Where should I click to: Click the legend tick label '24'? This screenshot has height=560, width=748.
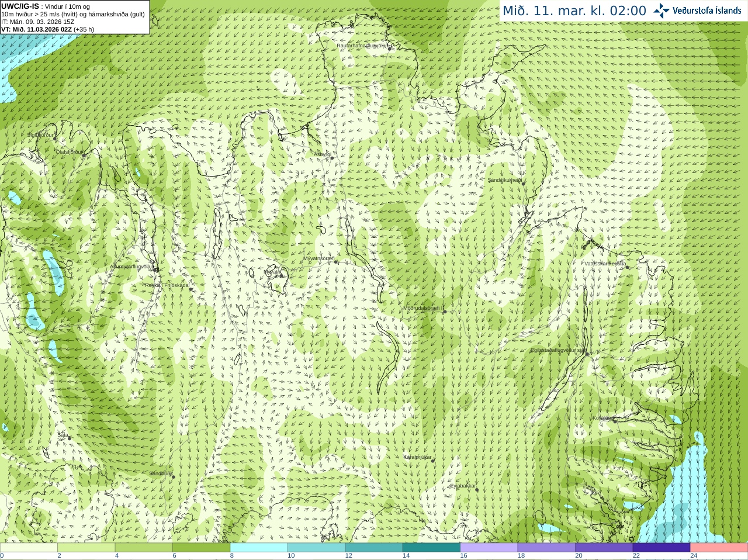pos(694,556)
